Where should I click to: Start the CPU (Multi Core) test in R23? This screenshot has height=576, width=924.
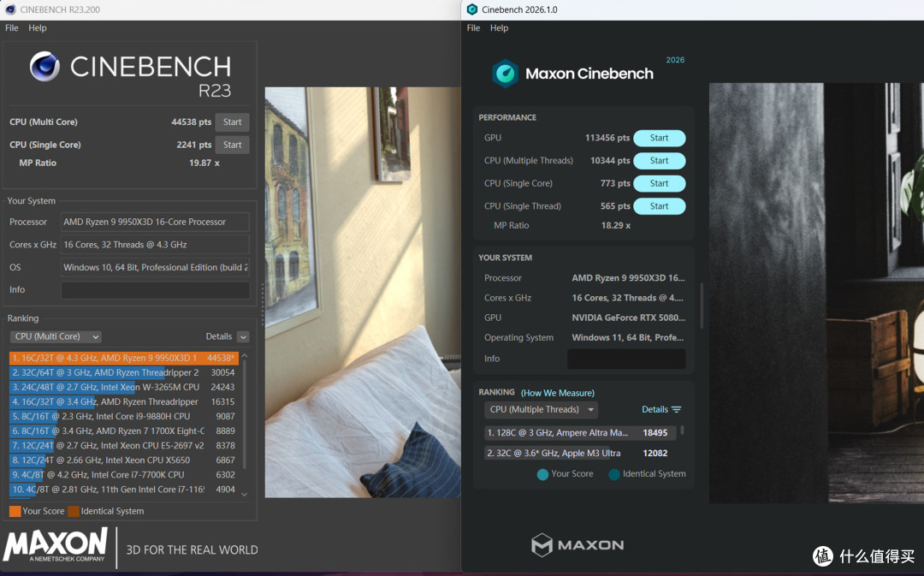[232, 122]
